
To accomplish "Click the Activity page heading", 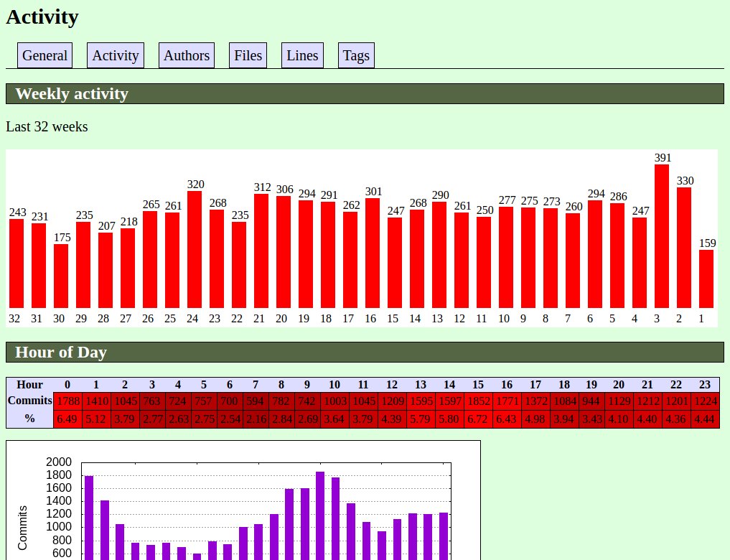I will point(42,17).
